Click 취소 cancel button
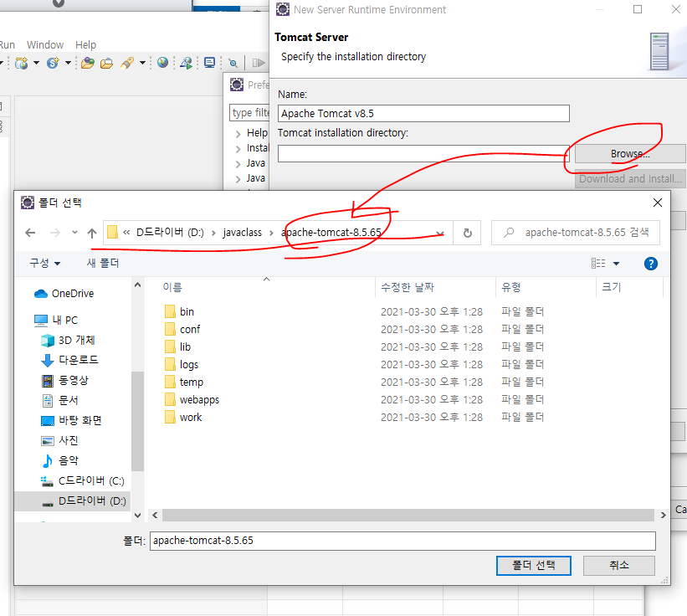Viewport: 687px width, 616px height. (x=618, y=566)
